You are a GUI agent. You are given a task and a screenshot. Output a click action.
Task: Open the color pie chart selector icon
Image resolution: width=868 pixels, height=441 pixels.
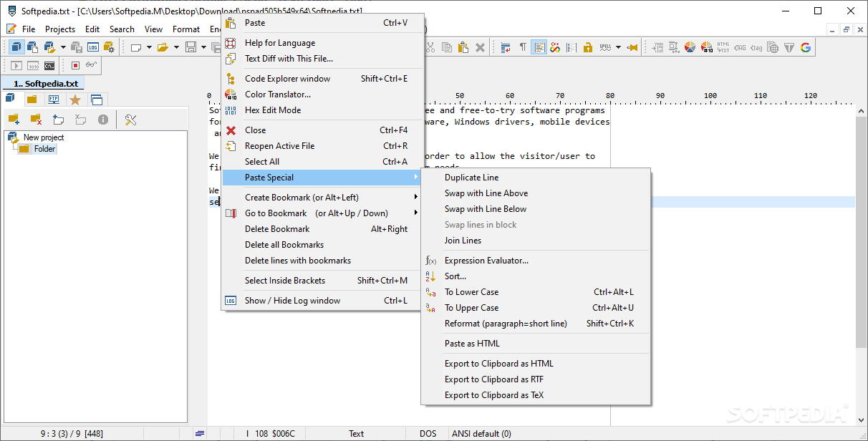click(x=690, y=47)
